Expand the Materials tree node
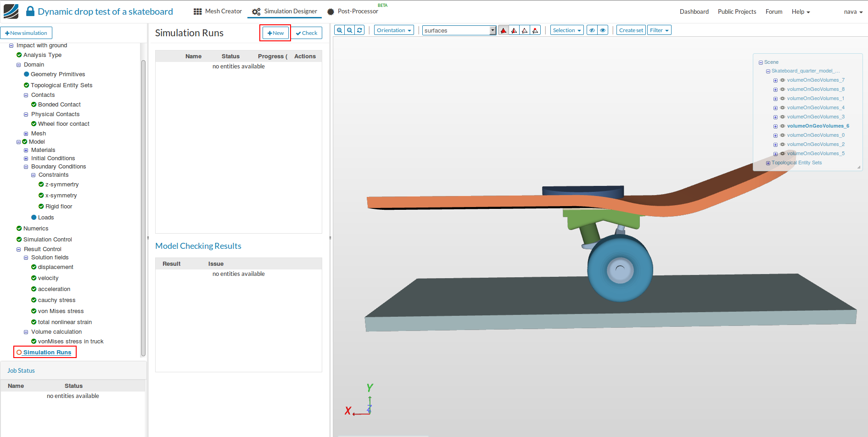 click(x=26, y=151)
